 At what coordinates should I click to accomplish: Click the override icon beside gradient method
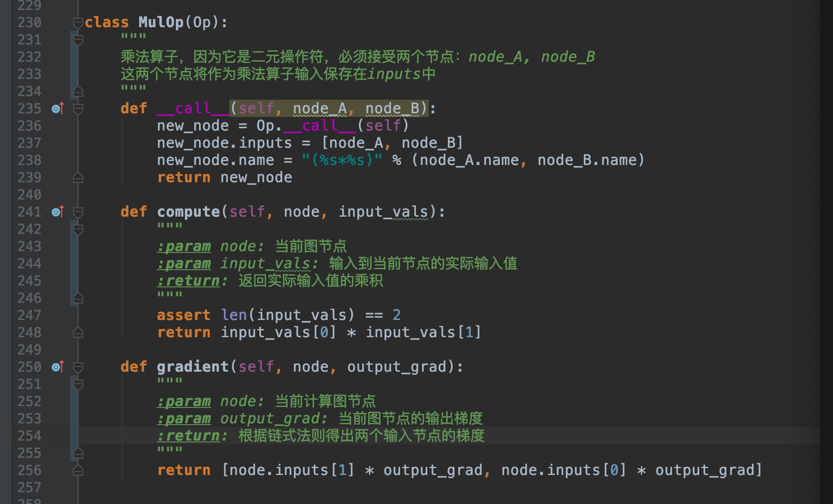point(57,366)
